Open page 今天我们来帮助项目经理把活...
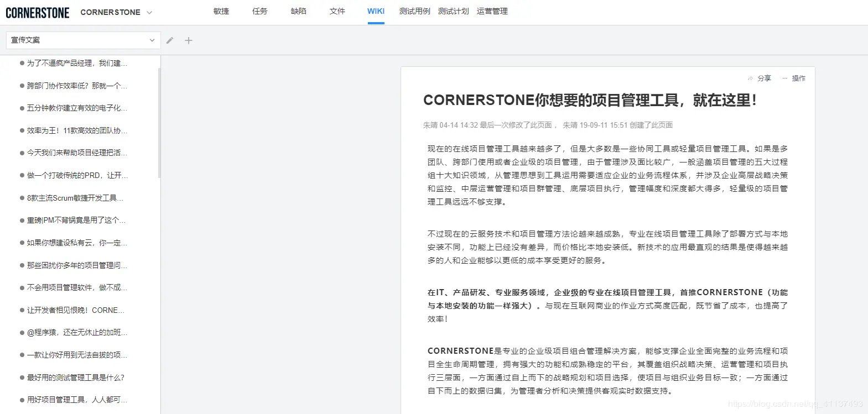 click(x=77, y=153)
